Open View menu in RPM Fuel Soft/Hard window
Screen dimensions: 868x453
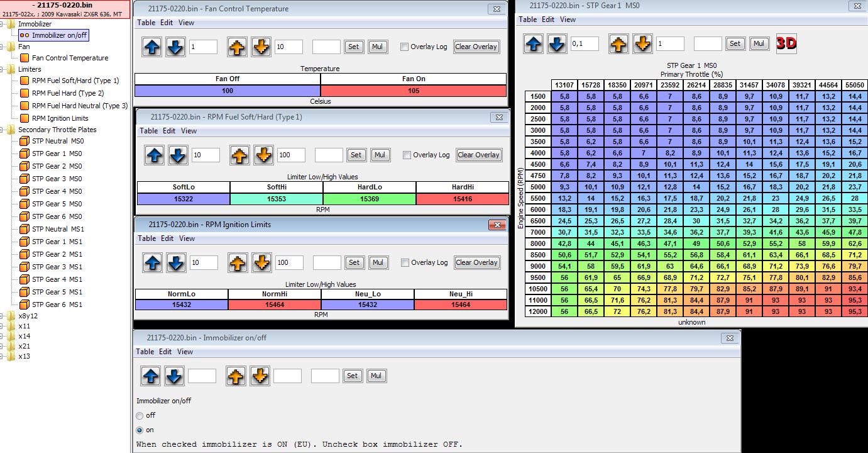click(x=189, y=131)
